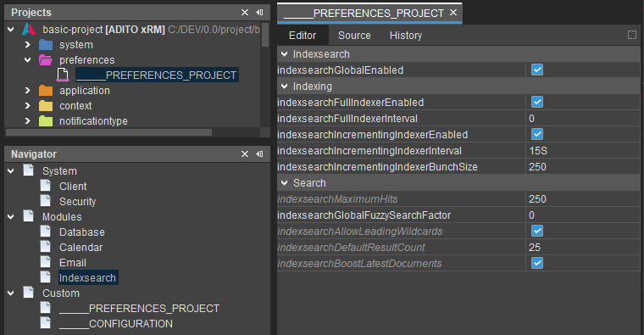Toggle indexsearchAllowLeadingWildcards checkbox

point(536,231)
